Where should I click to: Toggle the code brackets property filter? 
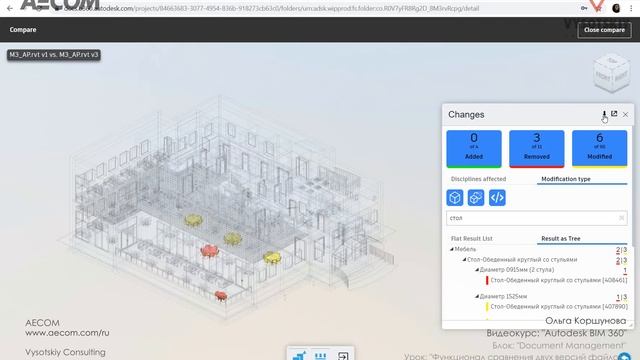tap(497, 198)
